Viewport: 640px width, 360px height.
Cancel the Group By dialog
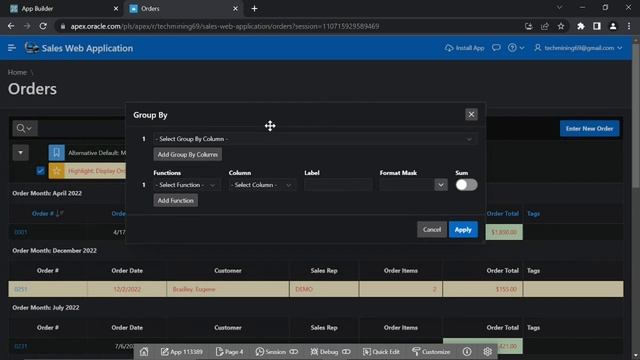[431, 229]
